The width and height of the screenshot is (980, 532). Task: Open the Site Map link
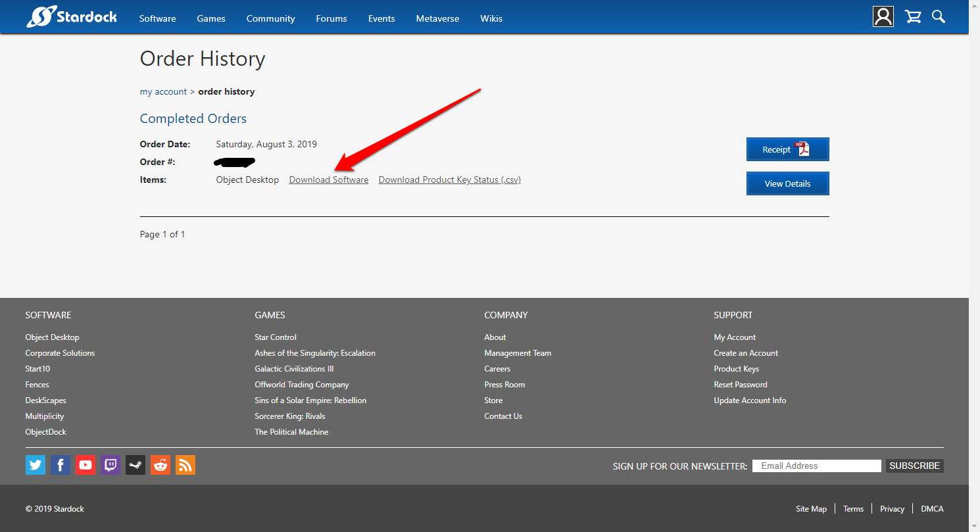point(811,509)
